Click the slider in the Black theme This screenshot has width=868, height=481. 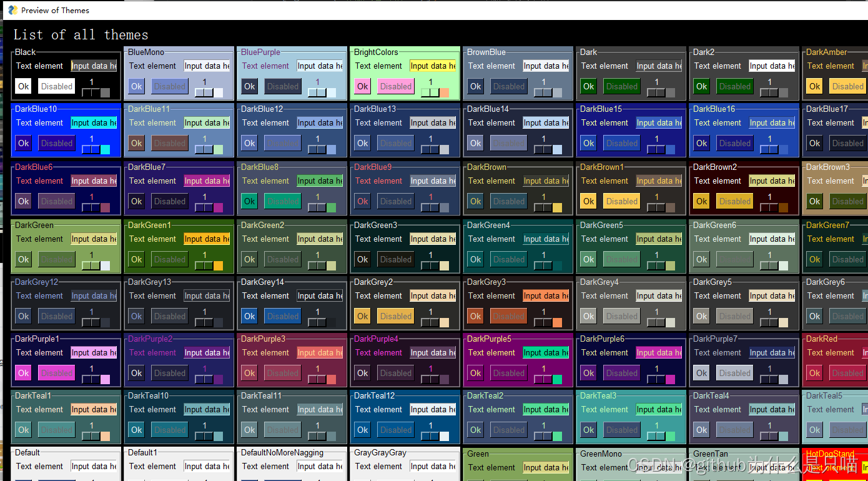(96, 92)
